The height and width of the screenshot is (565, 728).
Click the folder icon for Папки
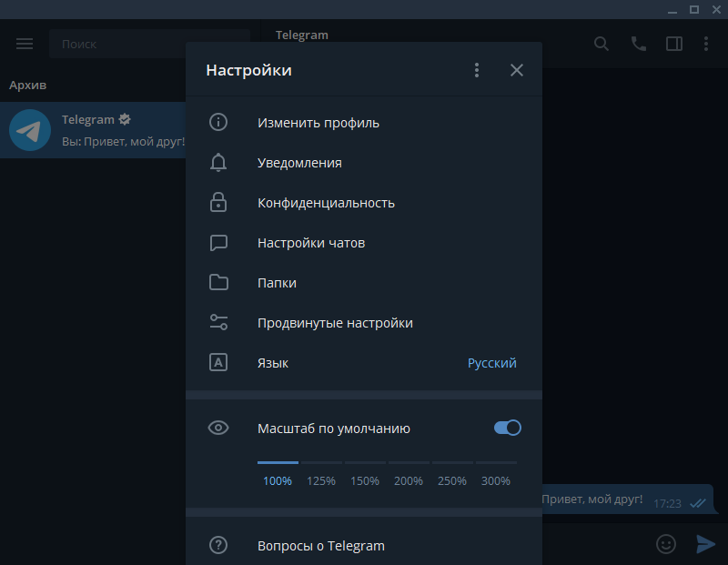point(218,282)
